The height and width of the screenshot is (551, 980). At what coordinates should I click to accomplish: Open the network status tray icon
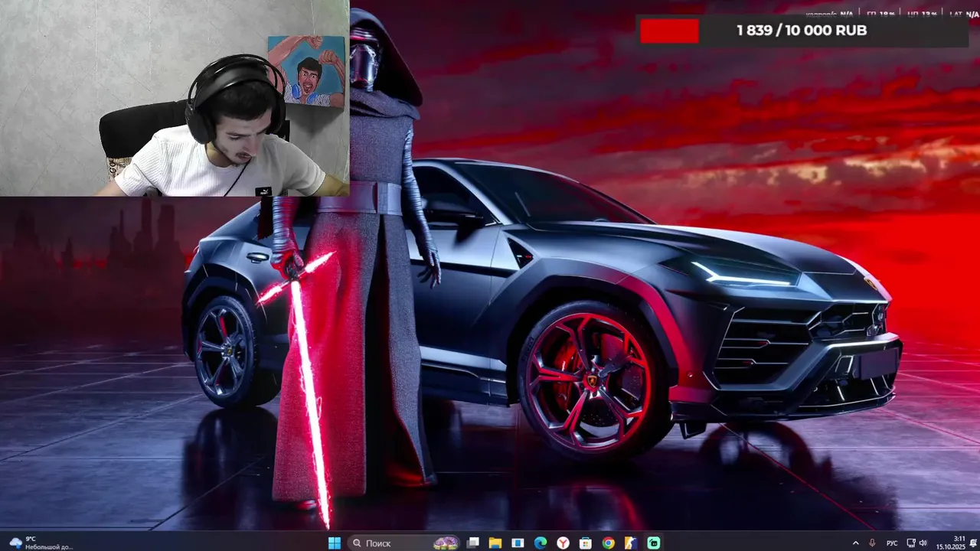pyautogui.click(x=911, y=543)
